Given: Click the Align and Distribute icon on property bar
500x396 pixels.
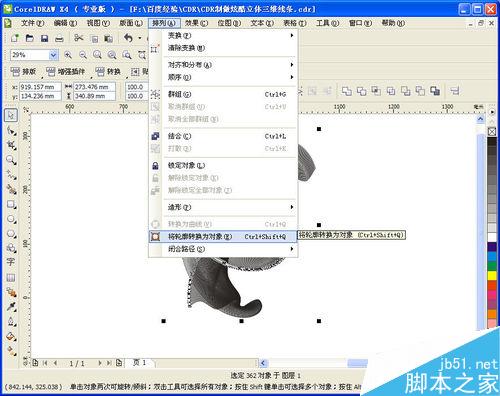Looking at the screenshot, I should click(455, 91).
